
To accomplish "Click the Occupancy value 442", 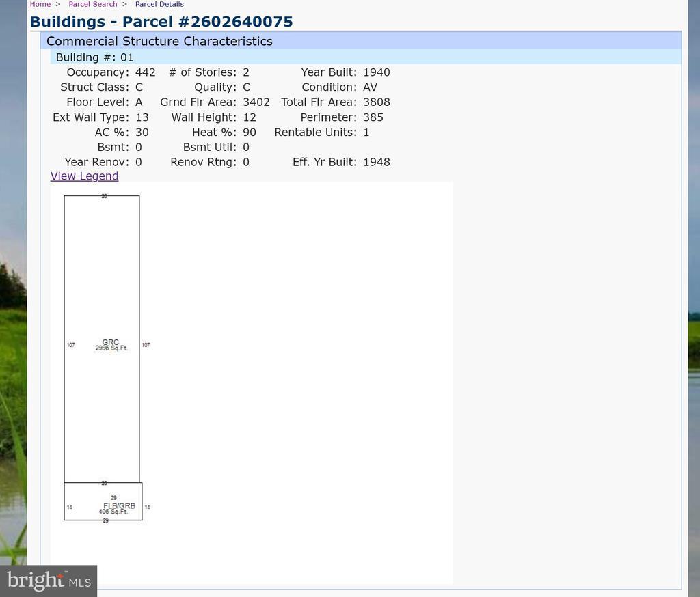I will pyautogui.click(x=145, y=72).
